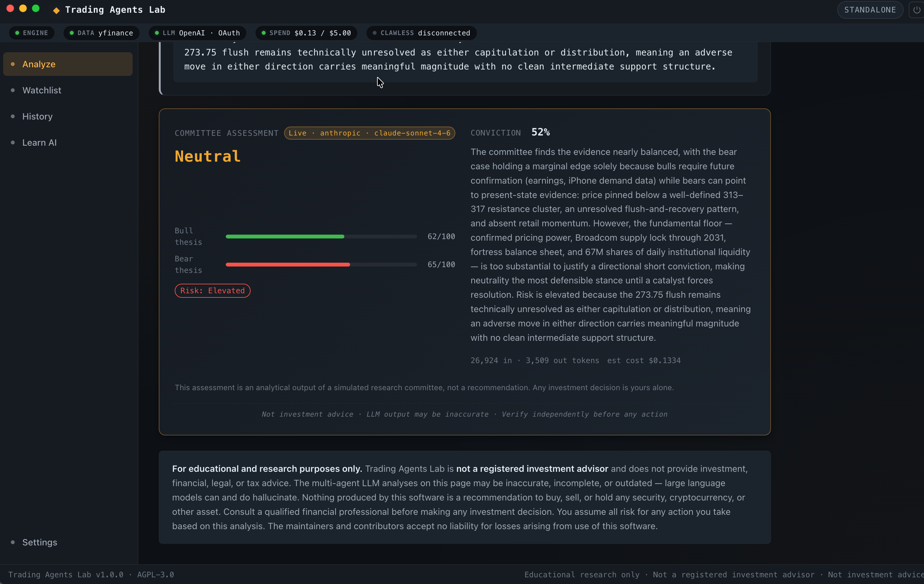Click the CLAWLESS disconnected status pill

[421, 33]
